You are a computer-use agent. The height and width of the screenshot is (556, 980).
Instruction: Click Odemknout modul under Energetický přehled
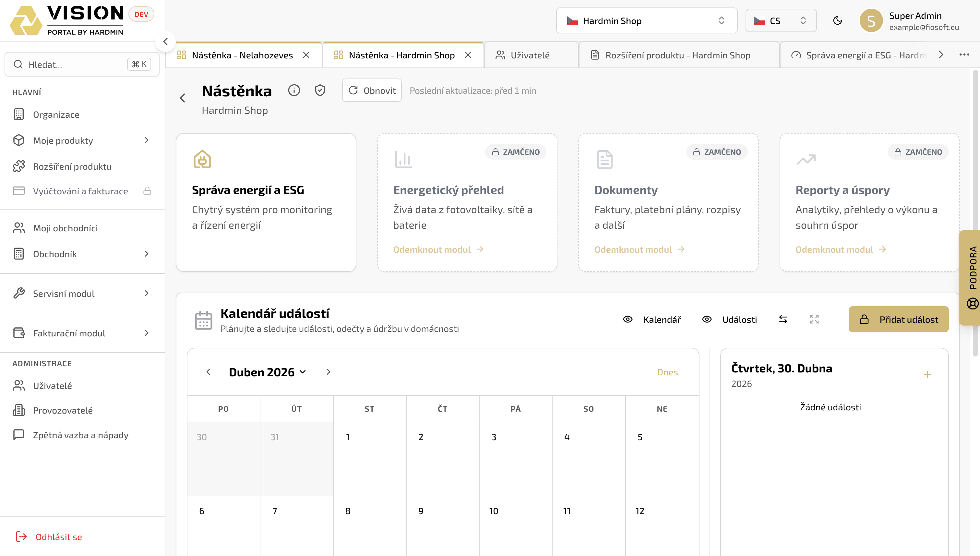pos(438,250)
